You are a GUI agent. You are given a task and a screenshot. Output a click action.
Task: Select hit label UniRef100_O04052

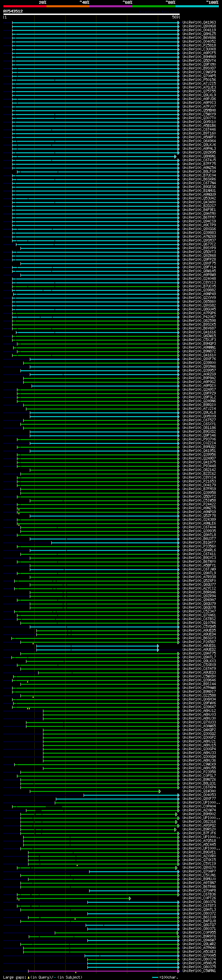[x=199, y=41]
